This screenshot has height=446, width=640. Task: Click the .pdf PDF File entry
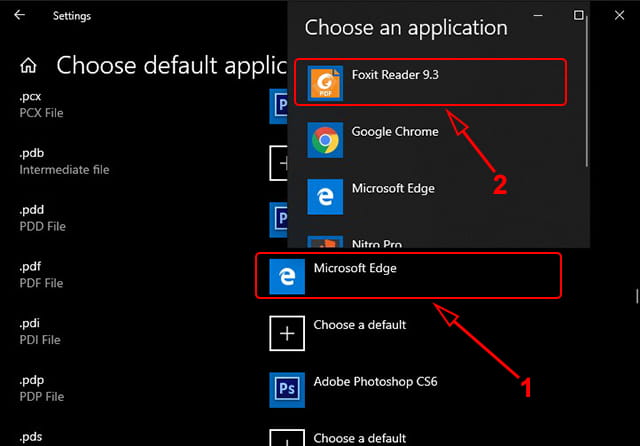pos(41,275)
